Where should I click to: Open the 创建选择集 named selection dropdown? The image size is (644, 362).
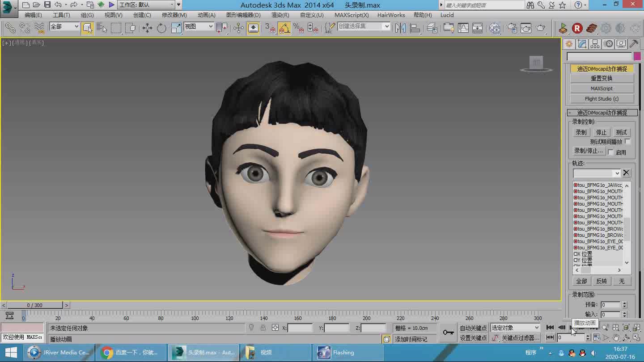point(364,26)
